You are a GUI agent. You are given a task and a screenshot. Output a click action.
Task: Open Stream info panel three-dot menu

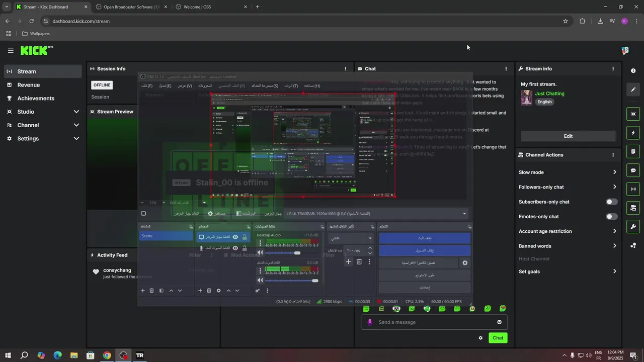tap(613, 69)
